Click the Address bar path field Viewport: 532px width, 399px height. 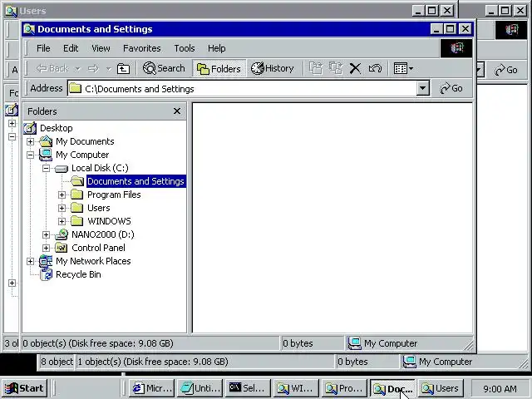point(242,89)
